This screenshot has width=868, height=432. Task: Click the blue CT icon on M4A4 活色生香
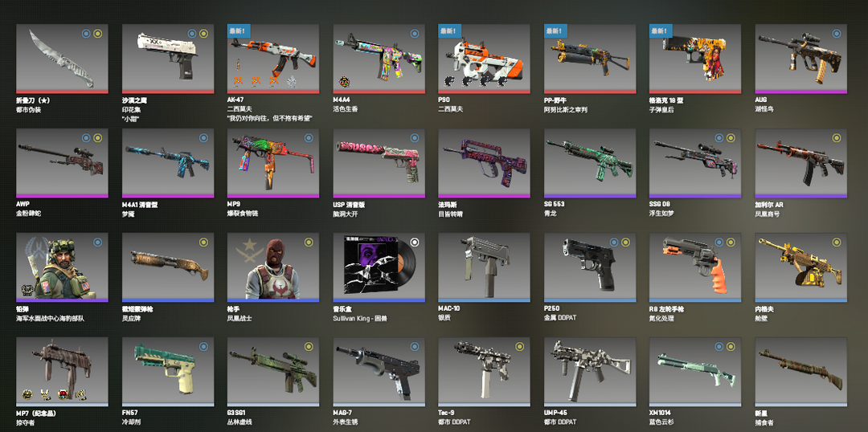414,34
